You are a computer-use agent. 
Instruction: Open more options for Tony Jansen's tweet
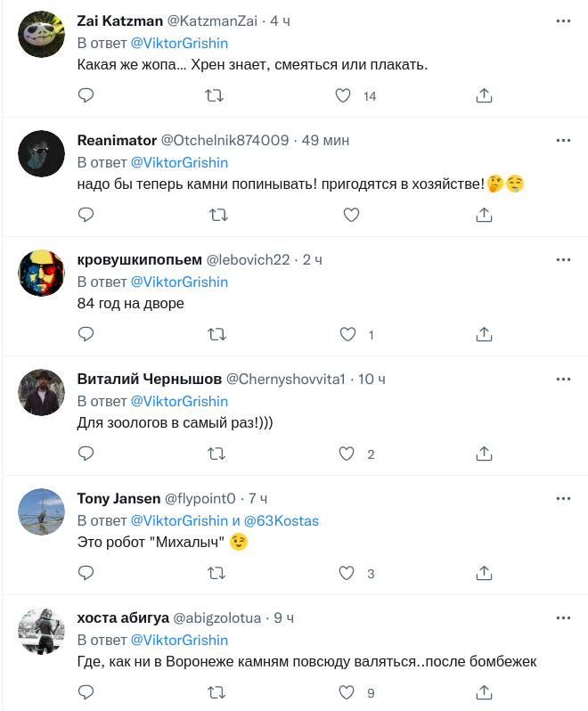pyautogui.click(x=563, y=498)
